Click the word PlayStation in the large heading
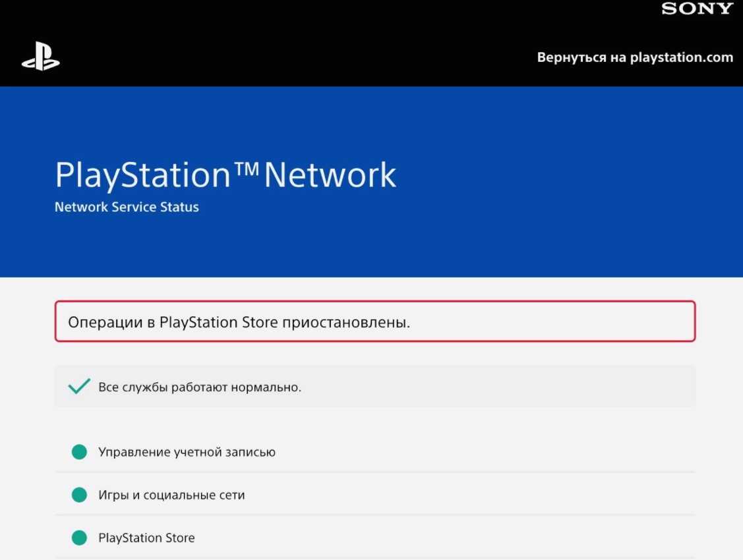 (142, 176)
